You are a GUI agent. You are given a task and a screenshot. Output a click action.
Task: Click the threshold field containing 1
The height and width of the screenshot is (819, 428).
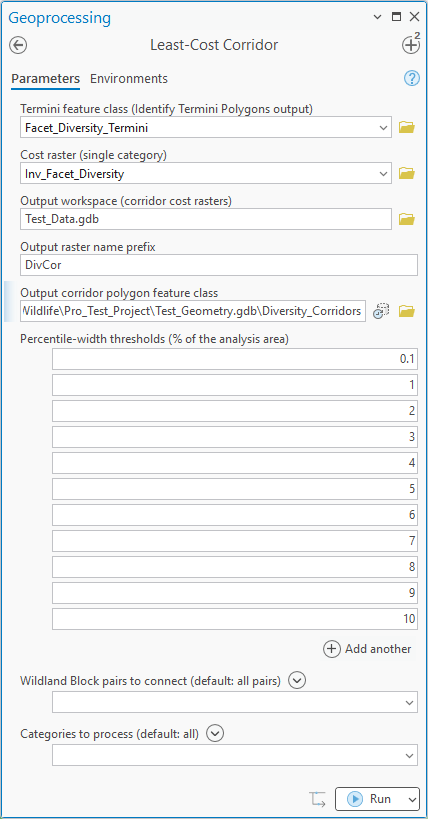(x=235, y=385)
